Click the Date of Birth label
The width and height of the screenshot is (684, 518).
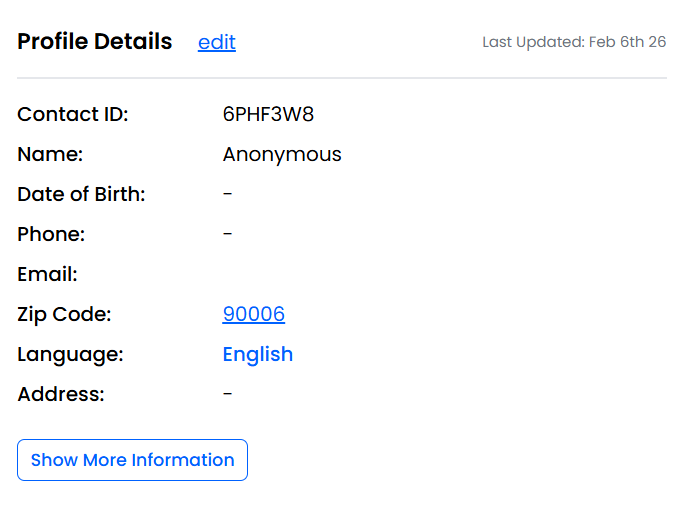tap(81, 194)
